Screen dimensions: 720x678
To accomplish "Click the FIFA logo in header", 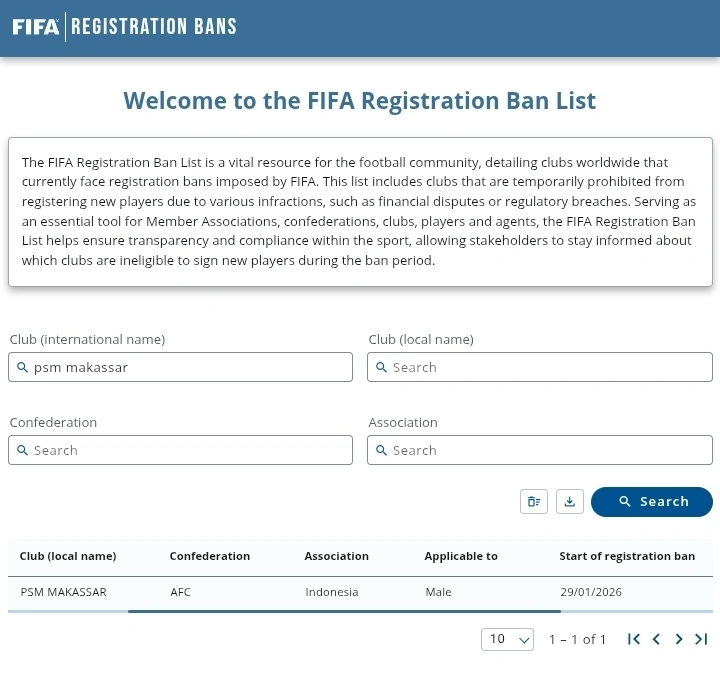I will click(36, 27).
